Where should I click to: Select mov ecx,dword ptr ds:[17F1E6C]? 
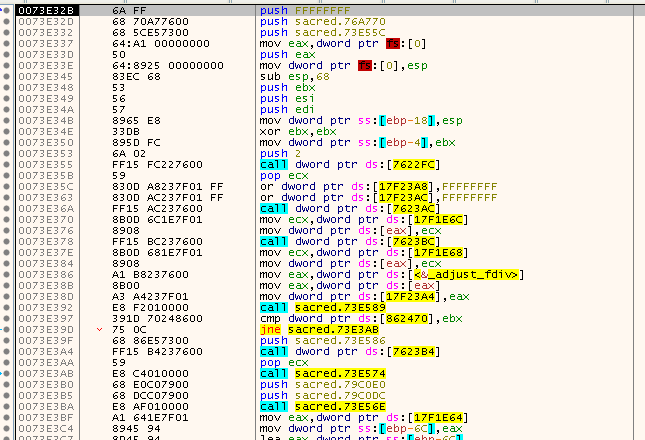tap(364, 219)
